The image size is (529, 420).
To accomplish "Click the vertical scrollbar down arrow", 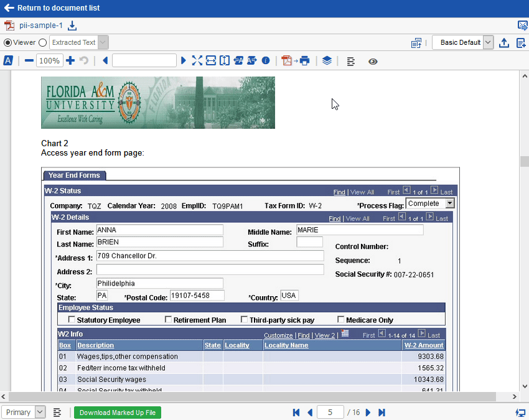I will (x=525, y=386).
